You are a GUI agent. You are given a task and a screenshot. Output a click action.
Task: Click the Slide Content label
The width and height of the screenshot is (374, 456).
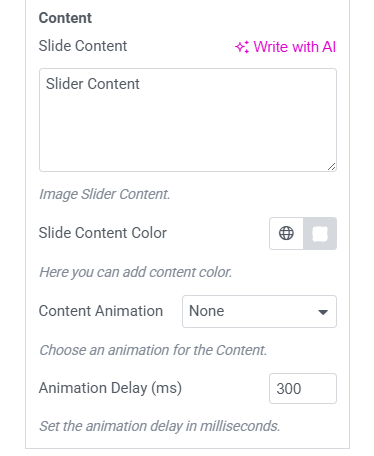pos(83,46)
